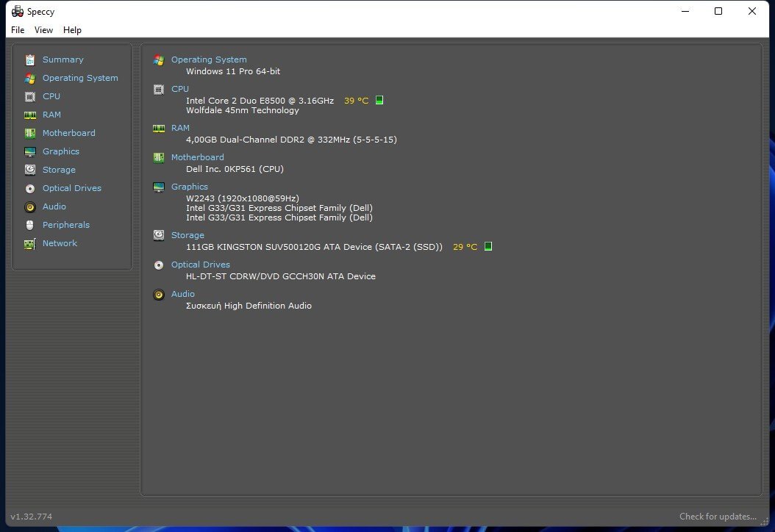Select CPU label in the sidebar

point(51,96)
